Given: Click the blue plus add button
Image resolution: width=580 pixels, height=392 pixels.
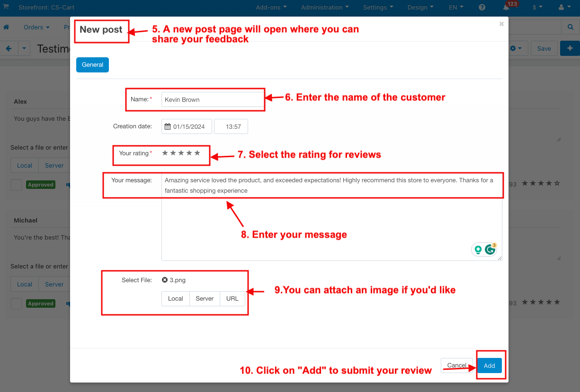Looking at the screenshot, I should pyautogui.click(x=570, y=48).
